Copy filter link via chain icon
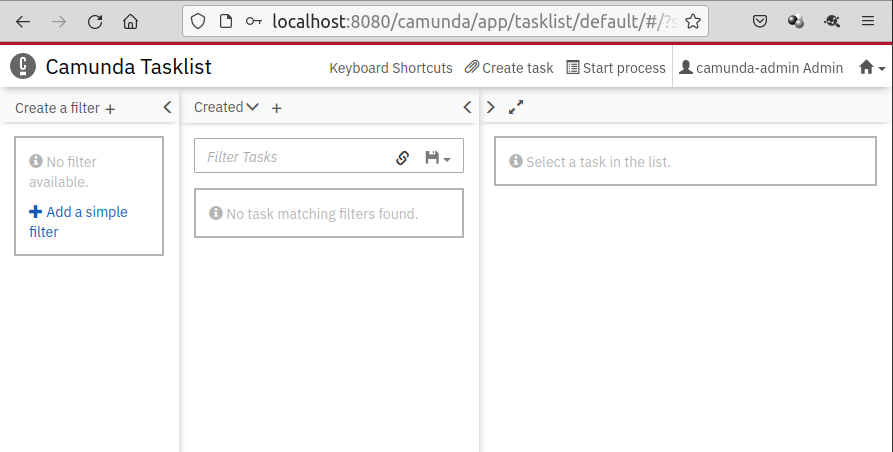893x452 pixels. point(403,157)
